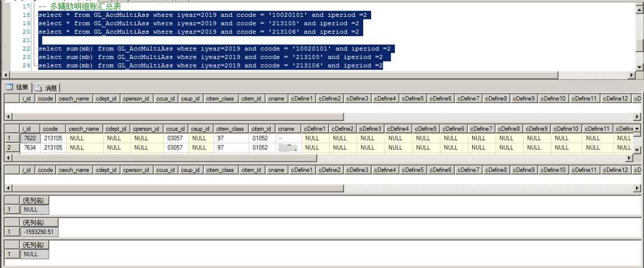The width and height of the screenshot is (644, 268).
Task: Click citem_class column header in the 213105 rows grid
Action: [x=231, y=129]
